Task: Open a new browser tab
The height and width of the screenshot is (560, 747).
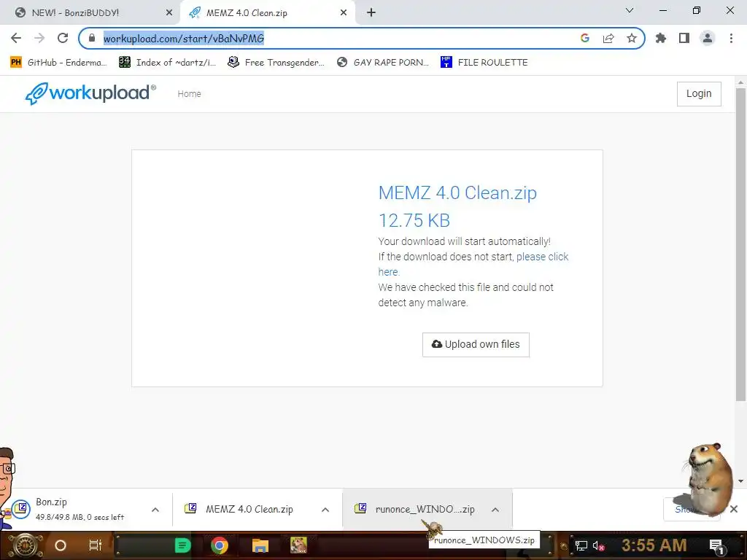Action: click(371, 13)
